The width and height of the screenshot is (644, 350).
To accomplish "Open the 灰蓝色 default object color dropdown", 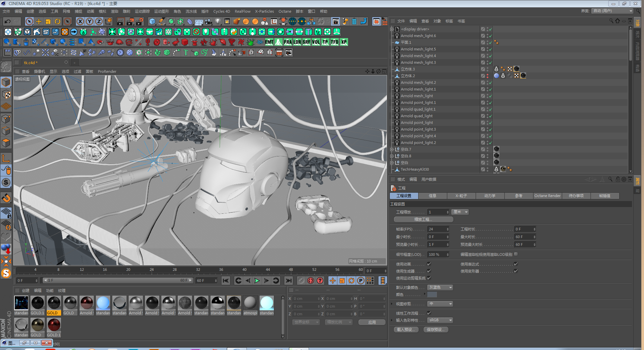I will pos(440,288).
